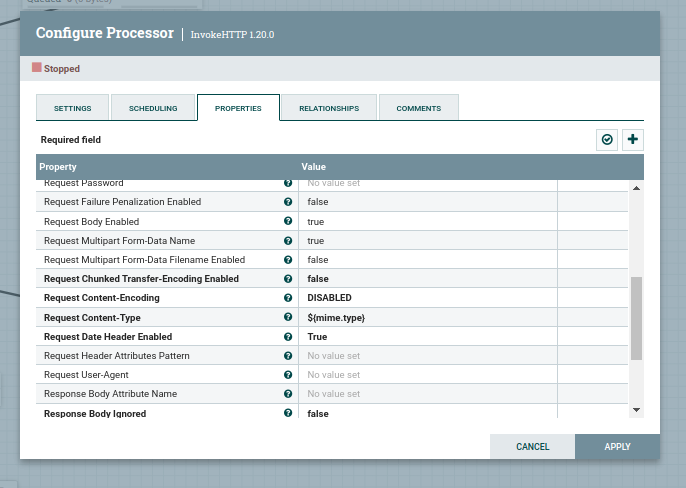Screen dimensions: 686x488
Task: Click the scrollbar down arrow
Action: click(x=637, y=410)
